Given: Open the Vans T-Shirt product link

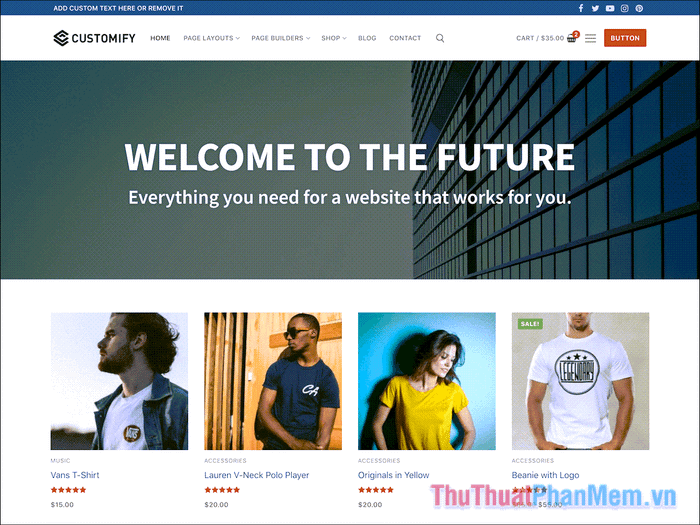Looking at the screenshot, I should [x=75, y=475].
